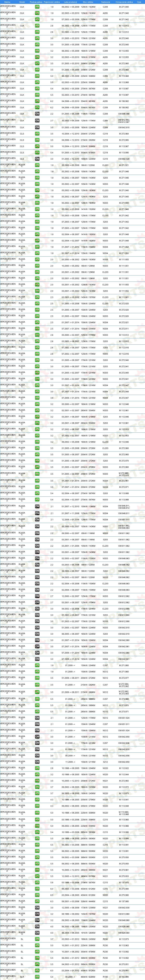Select the M 111.981 engine code cell
The height and width of the screenshot is (980, 145).
point(124,297)
